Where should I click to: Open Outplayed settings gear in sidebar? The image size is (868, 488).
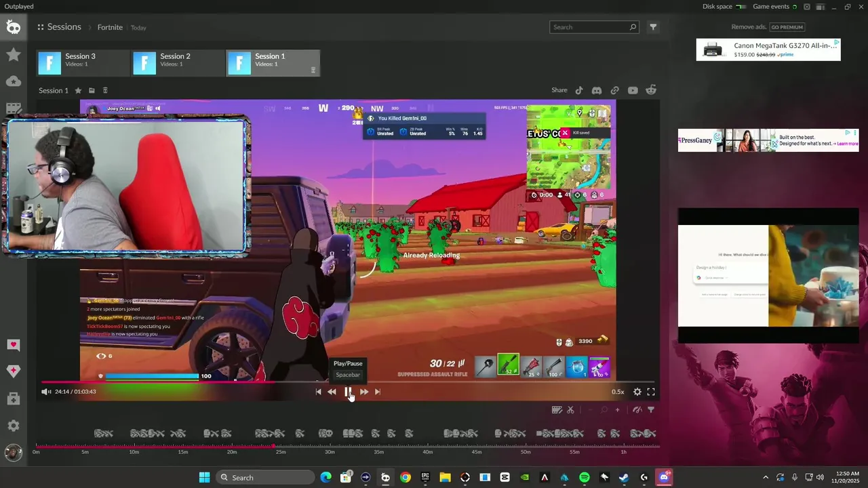(x=13, y=426)
